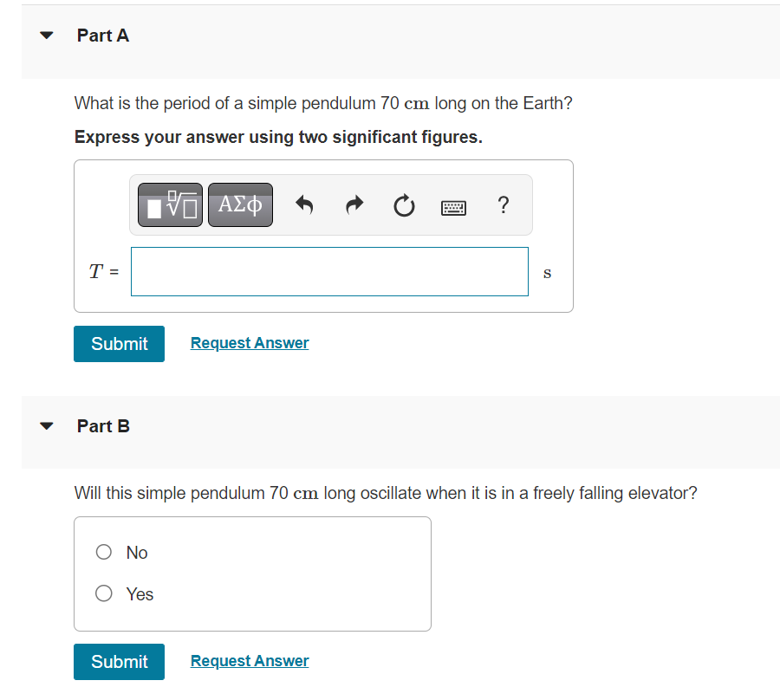Click the redo arrow in answer toolbar
This screenshot has height=700, width=780.
pyautogui.click(x=354, y=206)
